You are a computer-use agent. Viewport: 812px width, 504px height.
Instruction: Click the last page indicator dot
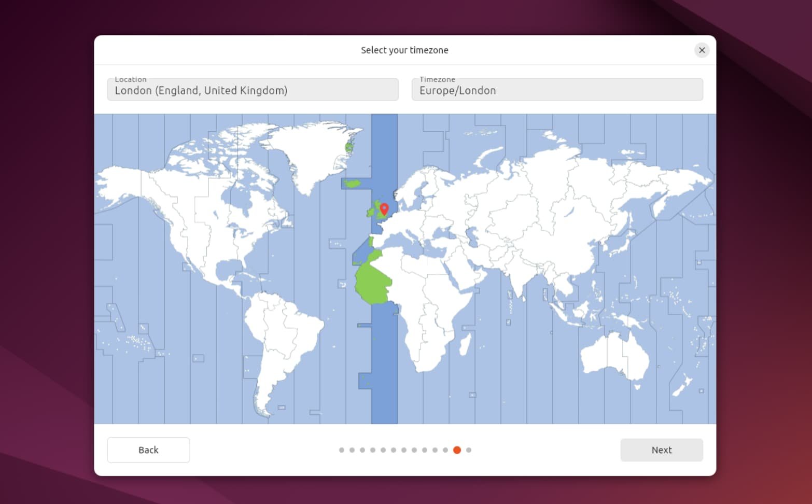tap(469, 450)
